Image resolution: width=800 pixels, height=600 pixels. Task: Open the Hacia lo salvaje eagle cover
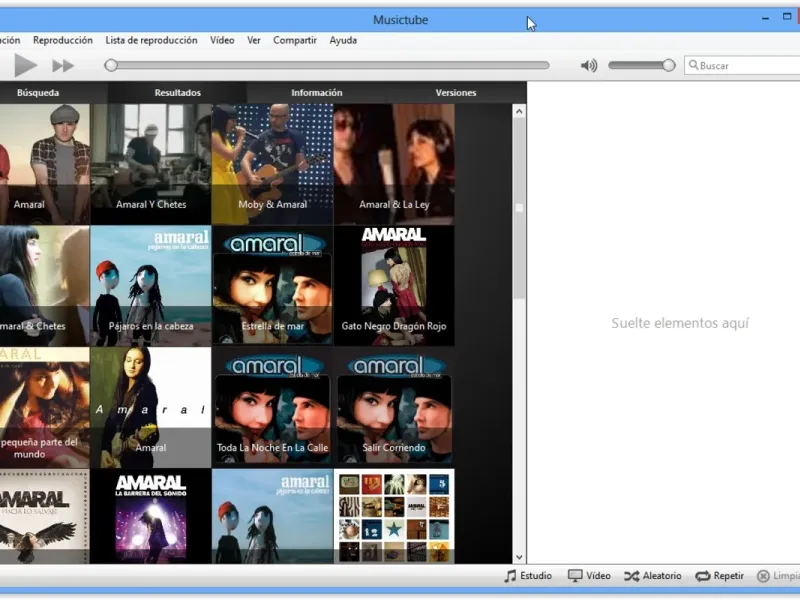[44, 516]
